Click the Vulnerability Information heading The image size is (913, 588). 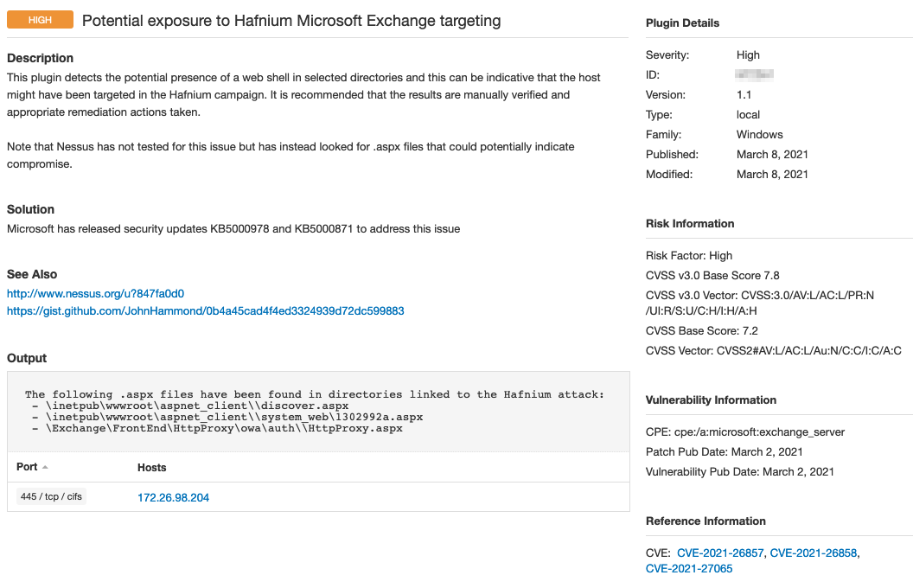[x=711, y=400]
